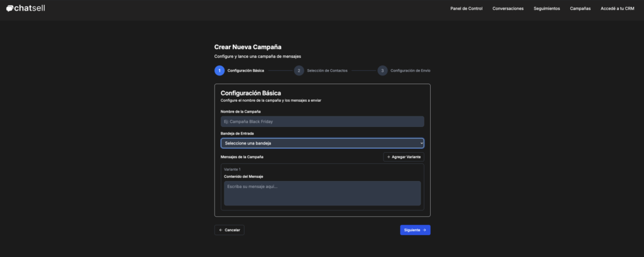Click the Nombre de la Campaña label
Image resolution: width=644 pixels, height=257 pixels.
coord(241,111)
